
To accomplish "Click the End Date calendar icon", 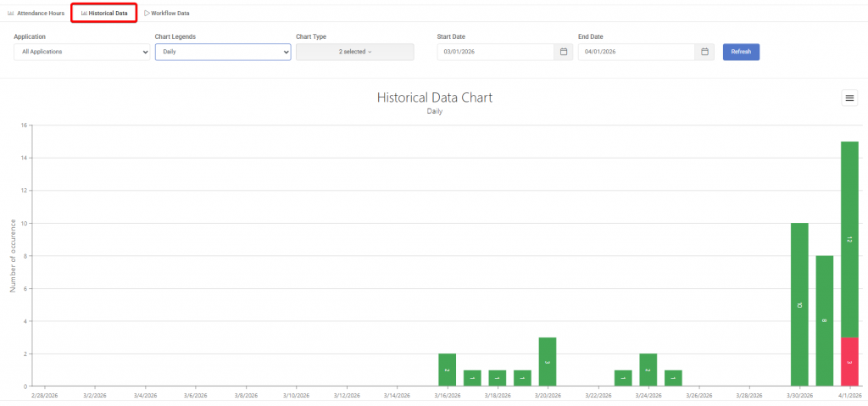I will coord(704,52).
